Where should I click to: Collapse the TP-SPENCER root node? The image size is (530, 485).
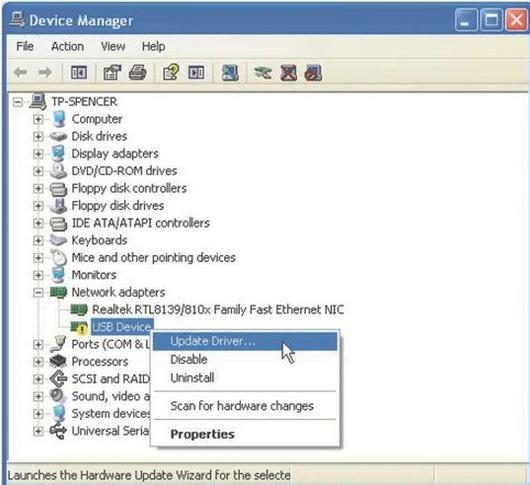click(x=18, y=102)
